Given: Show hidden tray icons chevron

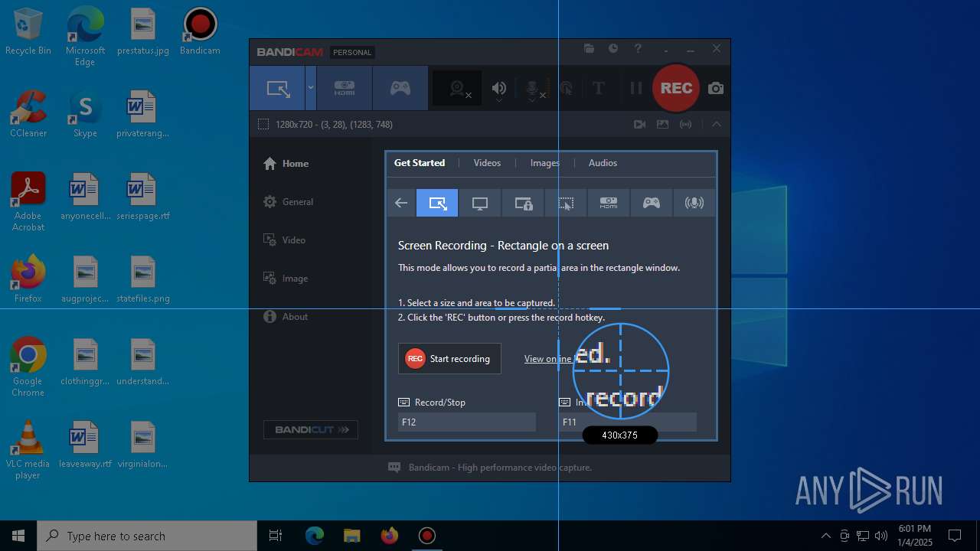Looking at the screenshot, I should pyautogui.click(x=825, y=536).
